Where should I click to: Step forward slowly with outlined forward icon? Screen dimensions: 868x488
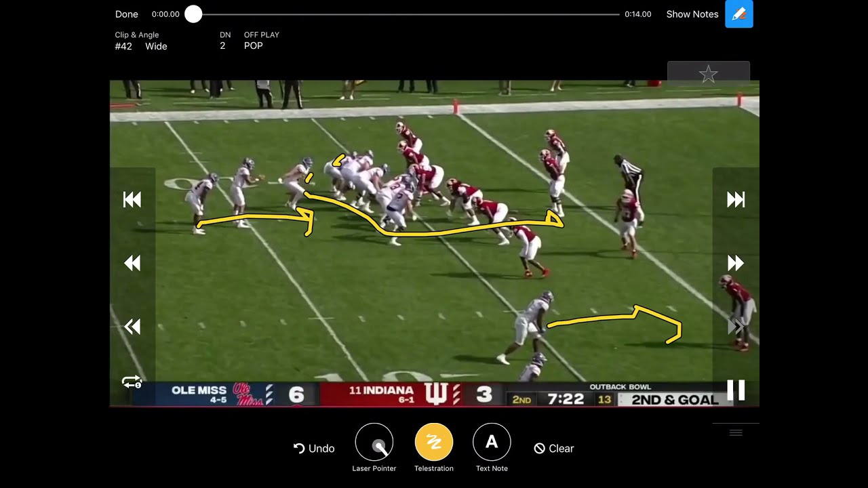(x=736, y=327)
